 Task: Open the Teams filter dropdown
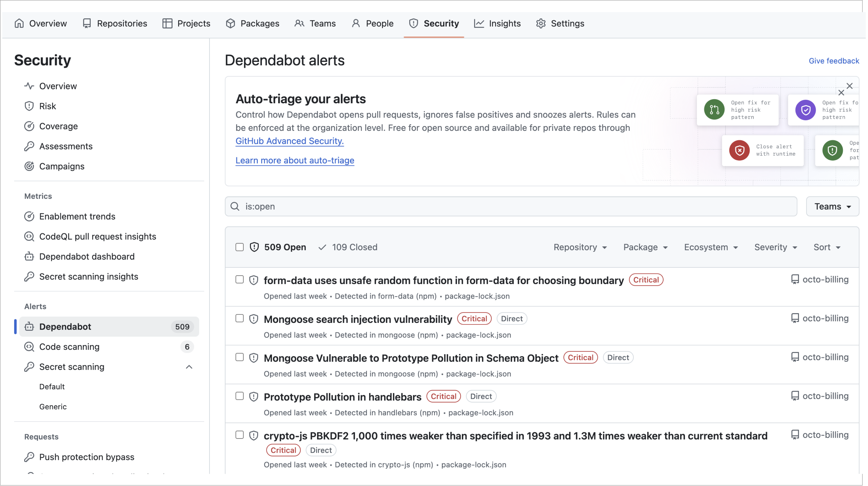click(x=833, y=206)
